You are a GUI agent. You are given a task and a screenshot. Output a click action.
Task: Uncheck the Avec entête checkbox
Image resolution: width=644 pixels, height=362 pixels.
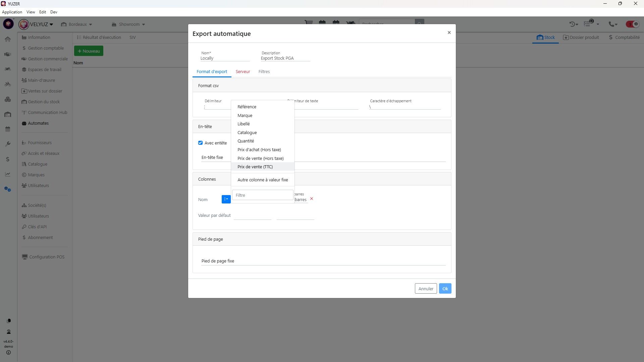tap(201, 143)
